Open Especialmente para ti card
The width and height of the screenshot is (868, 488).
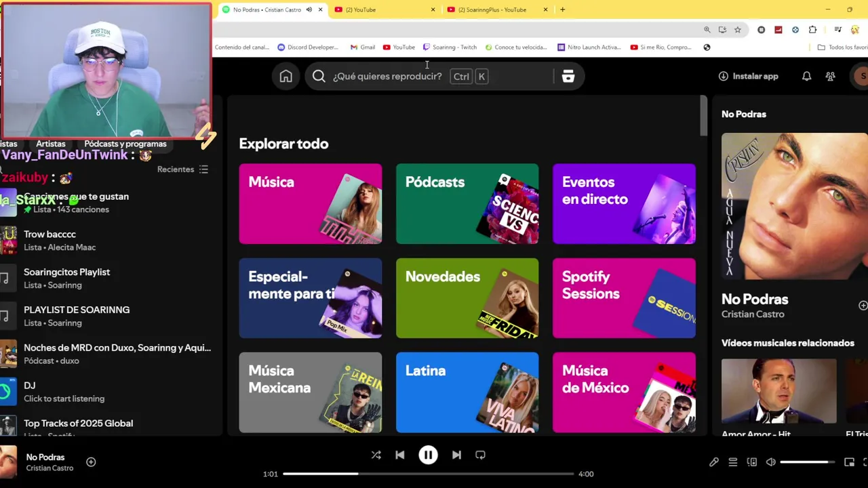tap(311, 298)
